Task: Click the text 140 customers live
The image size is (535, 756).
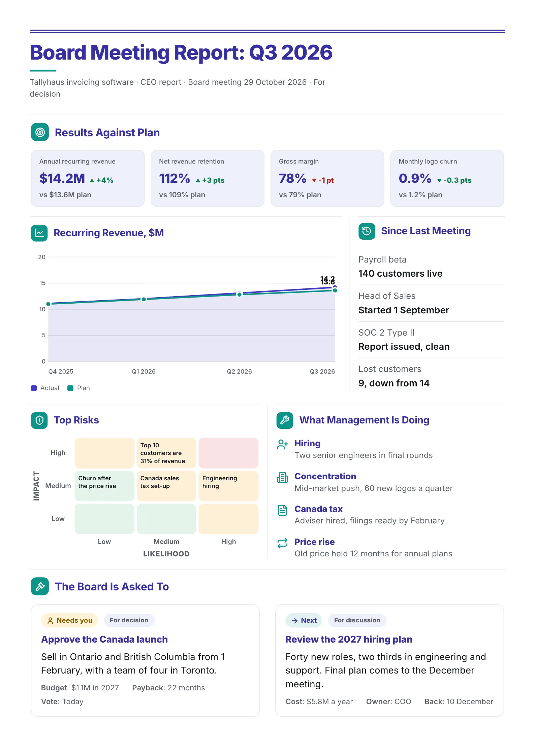Action: pos(400,273)
